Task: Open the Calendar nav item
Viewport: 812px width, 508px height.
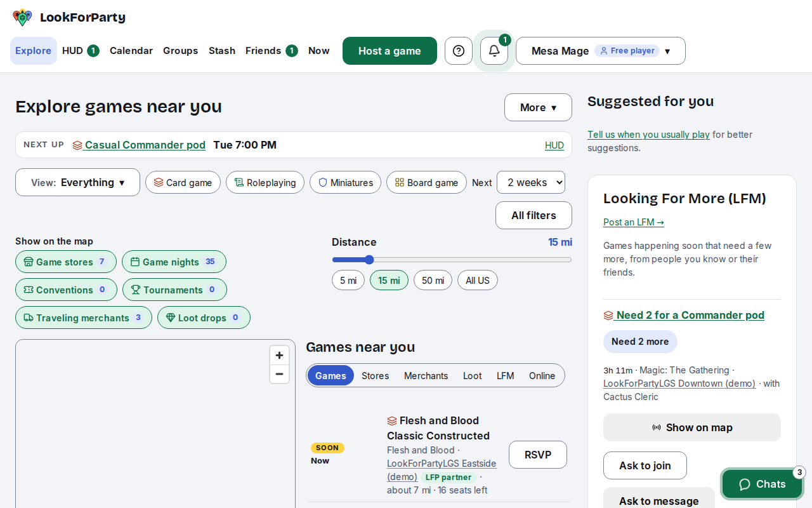Action: click(131, 51)
